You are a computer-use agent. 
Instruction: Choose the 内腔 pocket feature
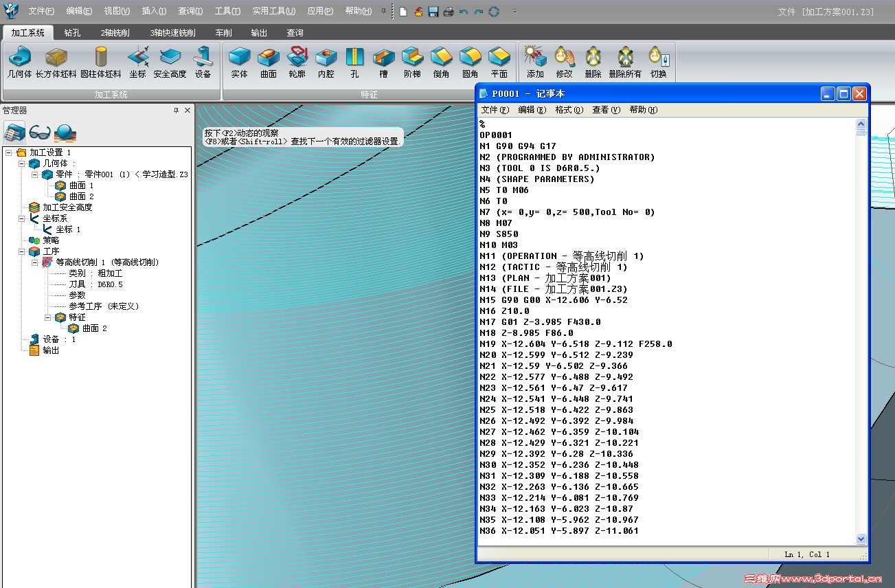coord(326,63)
